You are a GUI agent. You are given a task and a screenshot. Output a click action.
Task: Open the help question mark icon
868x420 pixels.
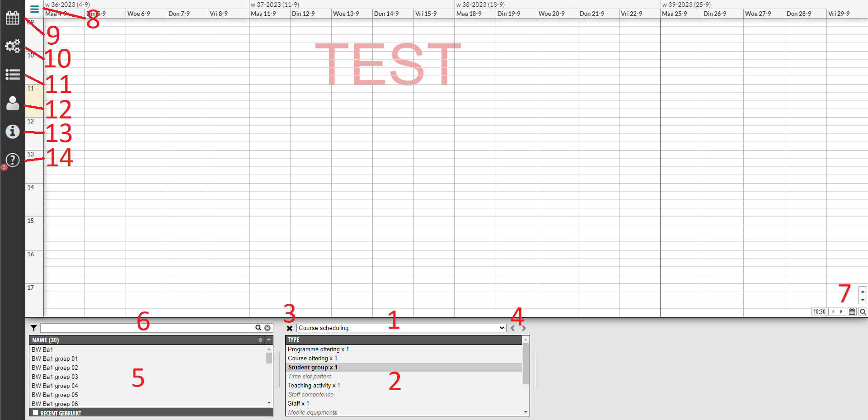(x=13, y=160)
